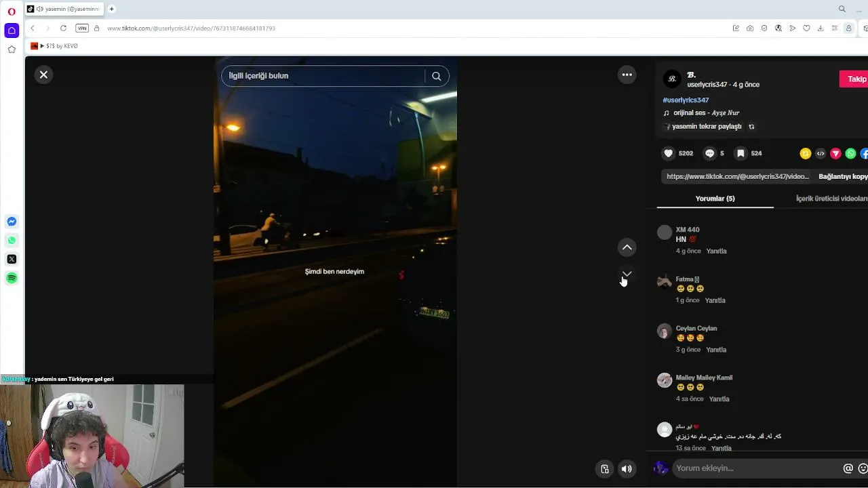Screen dimensions: 868x488
Task: Switch to 'İçerik üreticisi videoları' tab
Action: pyautogui.click(x=831, y=199)
